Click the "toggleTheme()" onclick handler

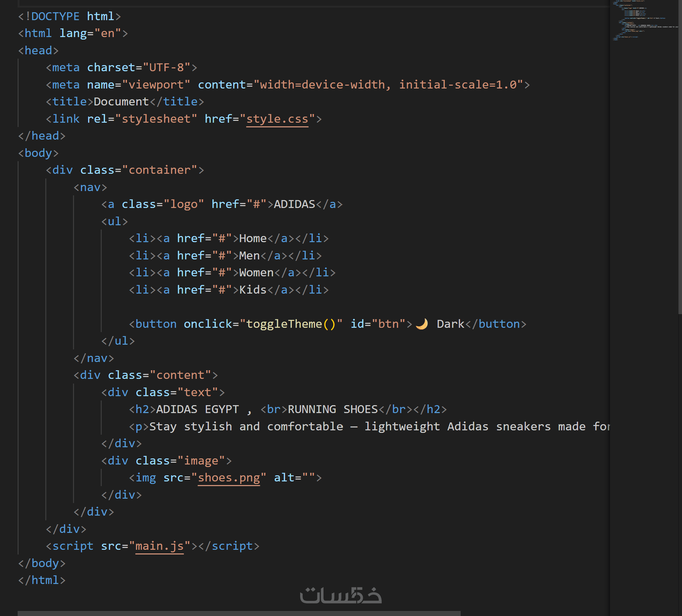291,324
